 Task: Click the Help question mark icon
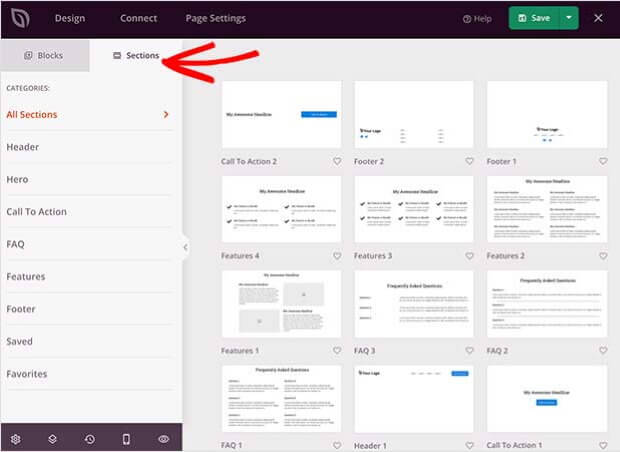467,19
